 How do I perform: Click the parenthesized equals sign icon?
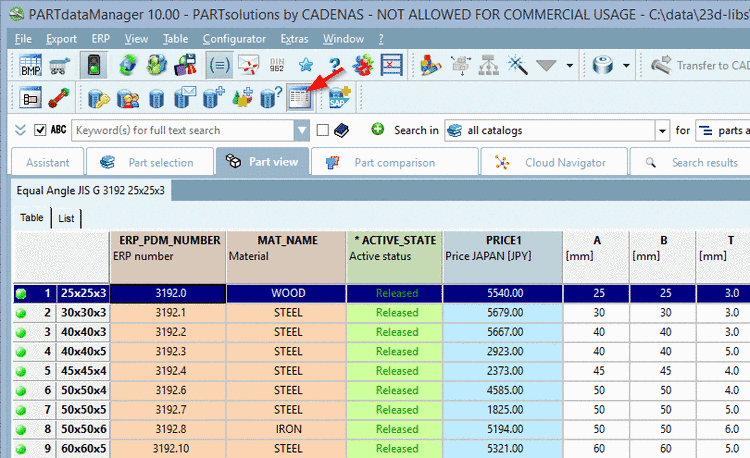point(220,65)
